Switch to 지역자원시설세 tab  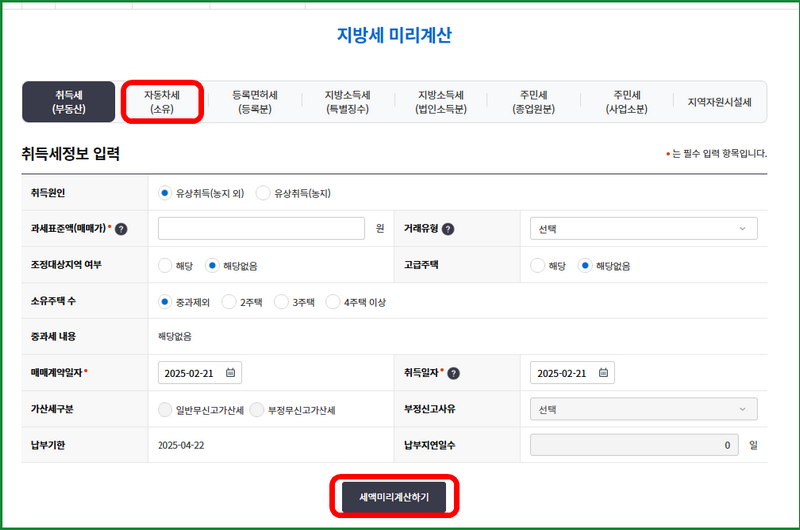point(719,102)
